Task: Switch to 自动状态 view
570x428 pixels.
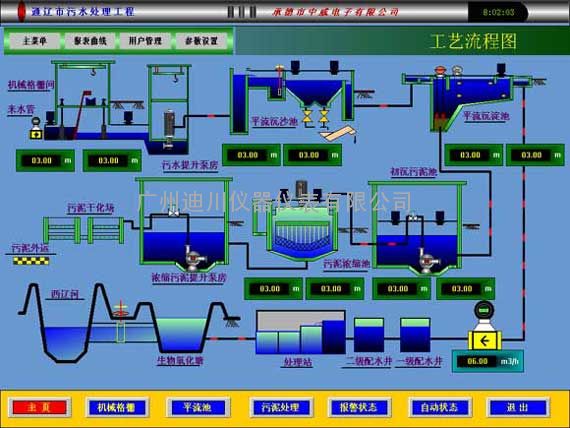Action: (439, 407)
